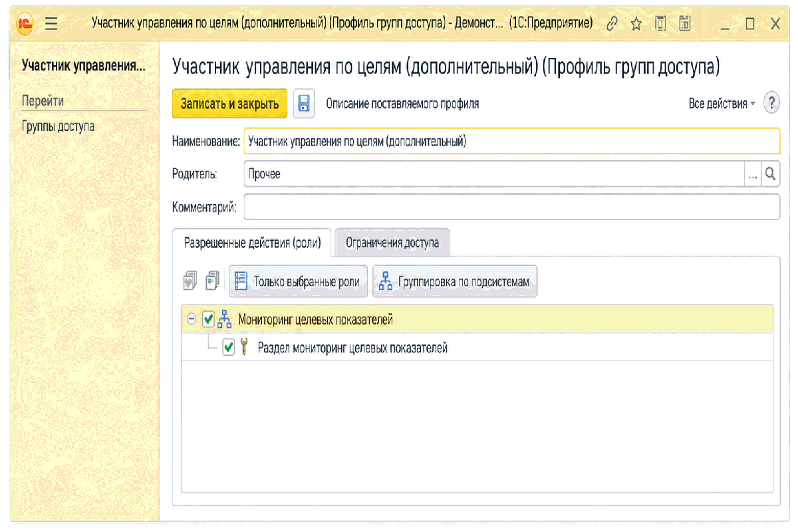Click the key icon of Раздел мониторинг

point(243,347)
